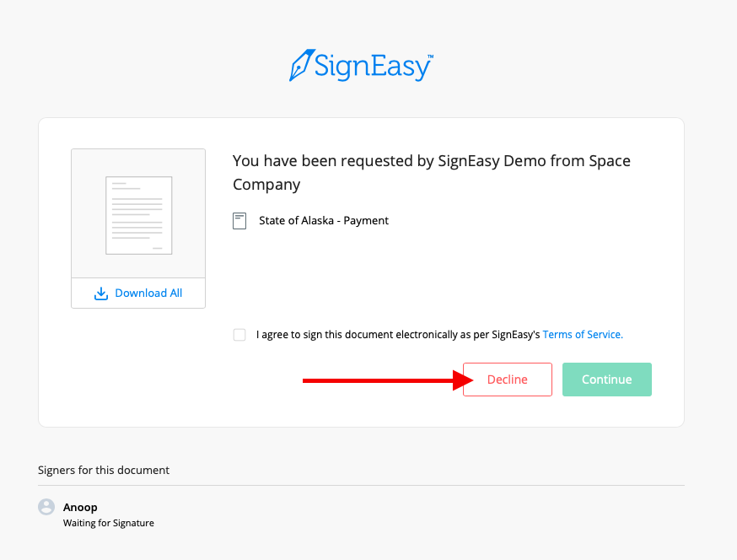Click the request message from SignEasy Demo
Viewport: 737px width, 560px height.
tap(430, 172)
